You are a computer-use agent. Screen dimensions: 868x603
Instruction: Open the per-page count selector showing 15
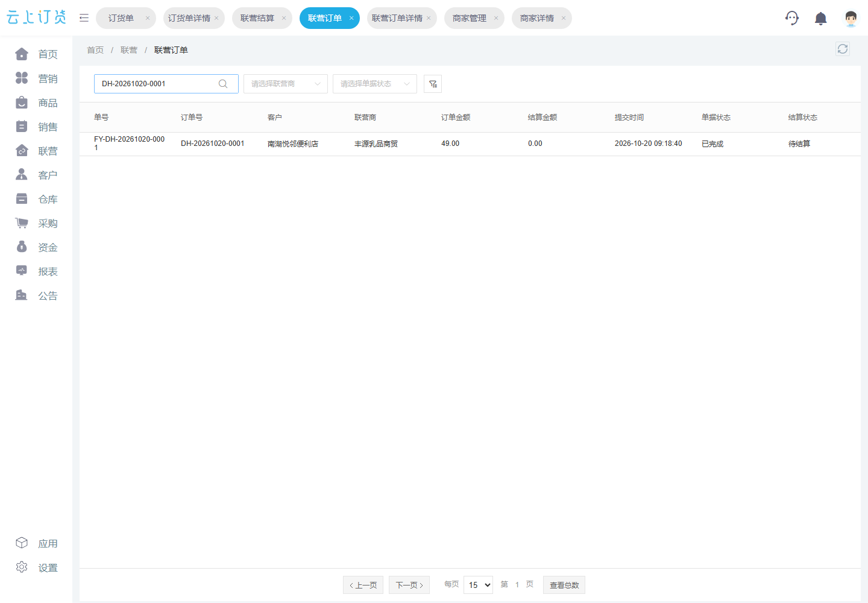tap(479, 585)
